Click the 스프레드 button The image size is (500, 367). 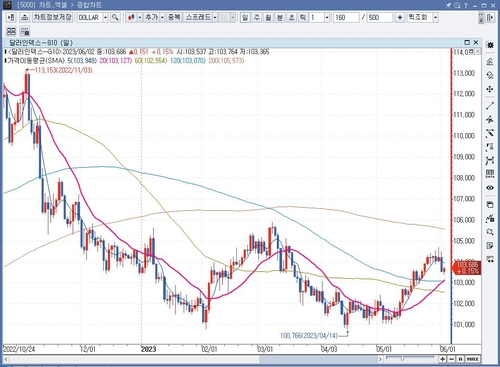198,17
